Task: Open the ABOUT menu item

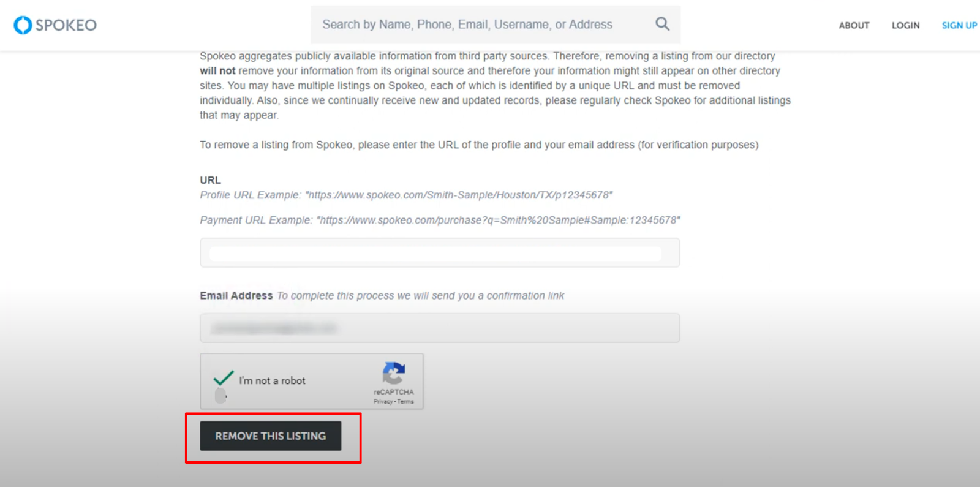Action: click(x=854, y=25)
